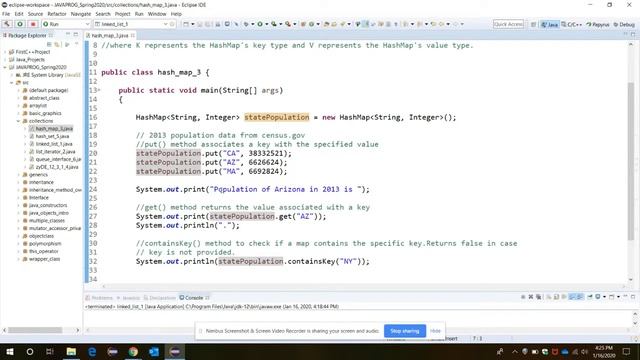Switch to the Declaration tab
This screenshot has width=640, height=360.
(160, 298)
